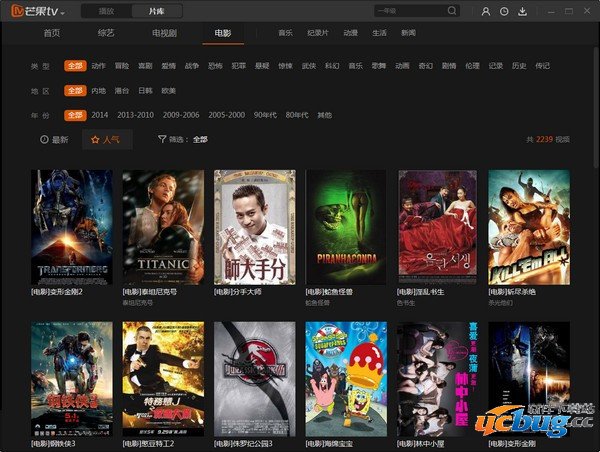The image size is (600, 452).
Task: Select the 动作 genre filter
Action: click(x=98, y=65)
